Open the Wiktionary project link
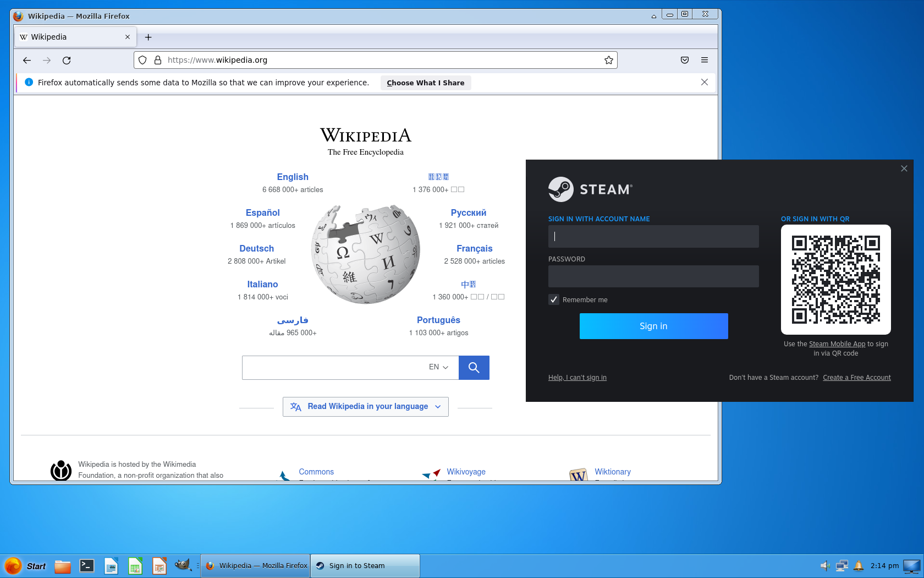Screen dimensions: 924x578 point(613,472)
